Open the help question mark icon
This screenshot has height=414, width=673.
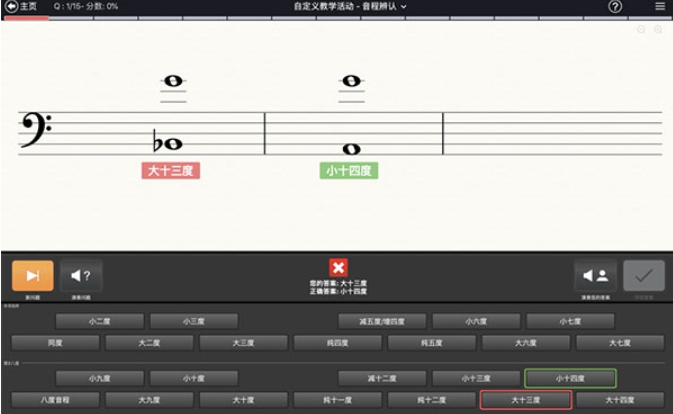click(x=615, y=6)
